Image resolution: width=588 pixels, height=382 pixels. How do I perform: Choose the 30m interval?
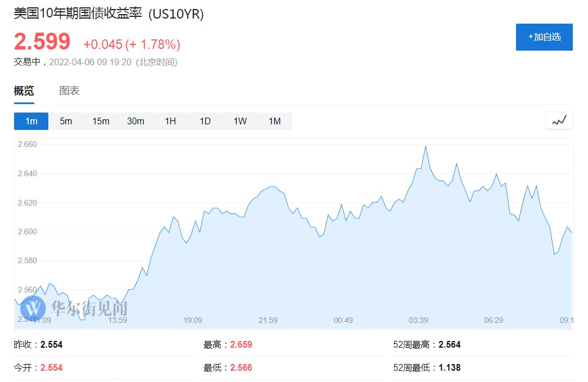click(135, 121)
